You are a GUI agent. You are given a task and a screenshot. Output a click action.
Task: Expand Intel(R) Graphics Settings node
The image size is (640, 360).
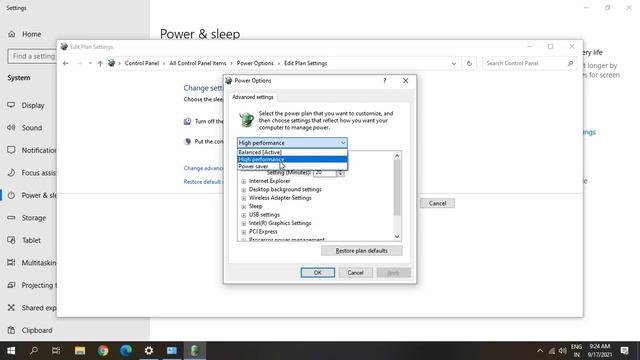[x=244, y=223]
